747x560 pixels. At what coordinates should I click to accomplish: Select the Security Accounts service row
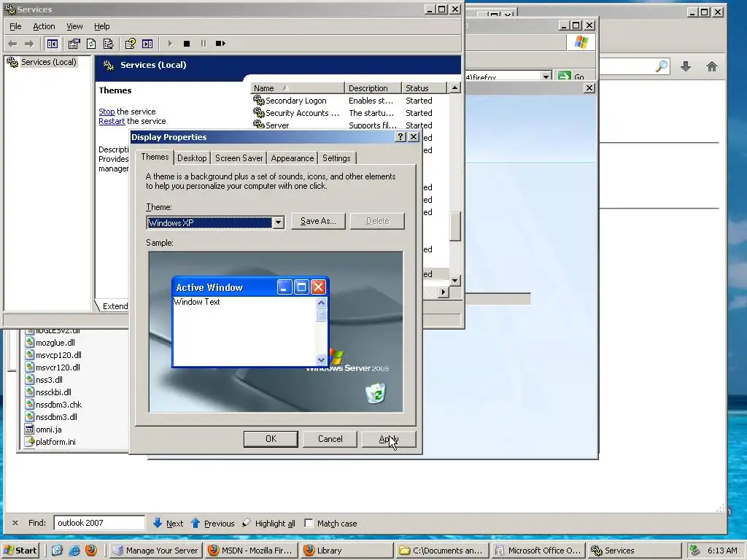coord(350,113)
